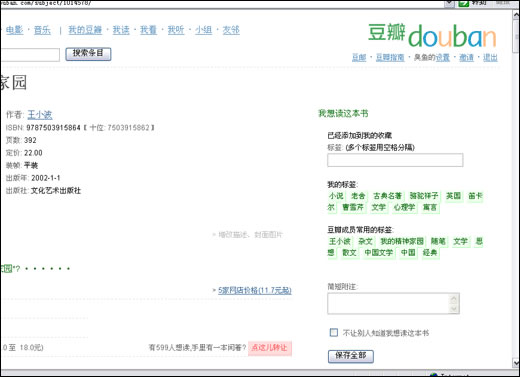Click the 搜索条目 search button
The width and height of the screenshot is (520, 377).
88,54
